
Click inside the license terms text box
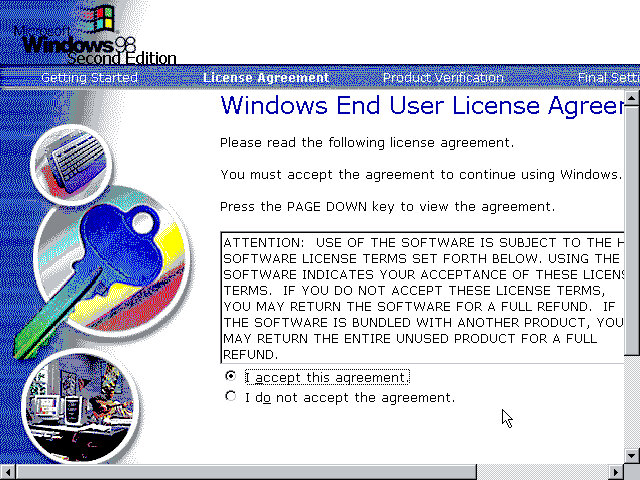[420, 298]
